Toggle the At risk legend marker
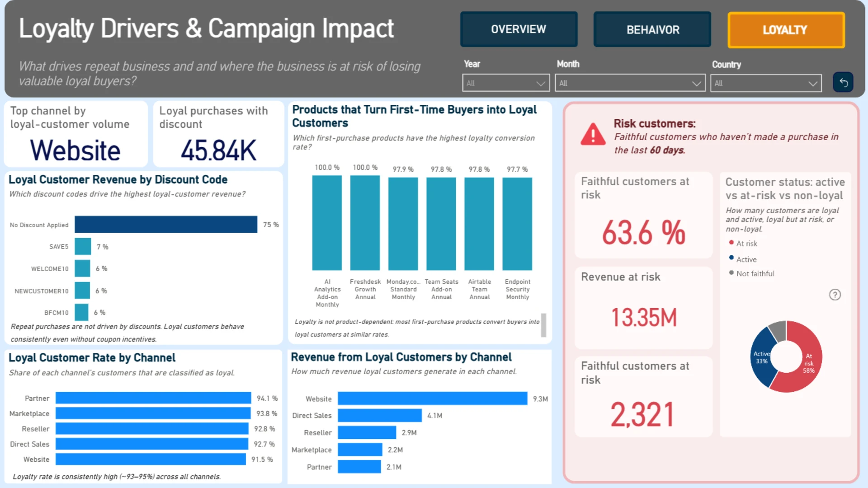The image size is (868, 488). 731,243
